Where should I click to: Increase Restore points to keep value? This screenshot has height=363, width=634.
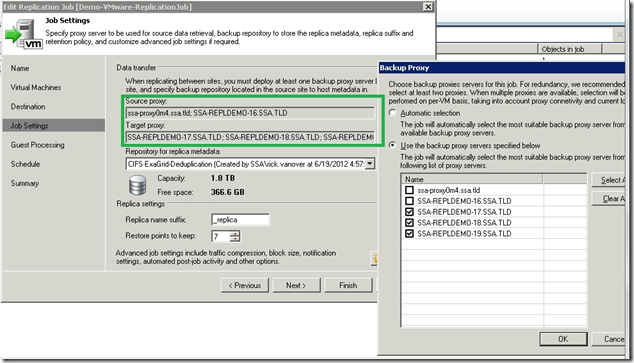(235, 233)
